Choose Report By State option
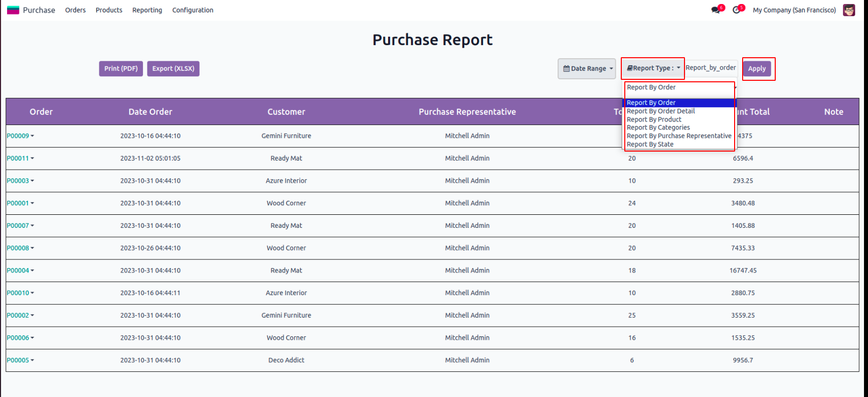Image resolution: width=868 pixels, height=397 pixels. point(650,145)
